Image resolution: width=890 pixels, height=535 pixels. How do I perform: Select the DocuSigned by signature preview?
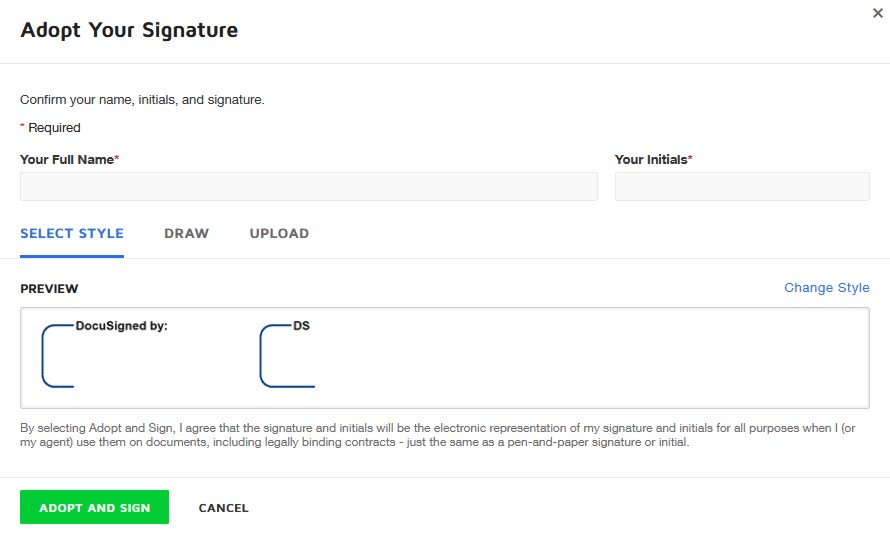[x=110, y=355]
